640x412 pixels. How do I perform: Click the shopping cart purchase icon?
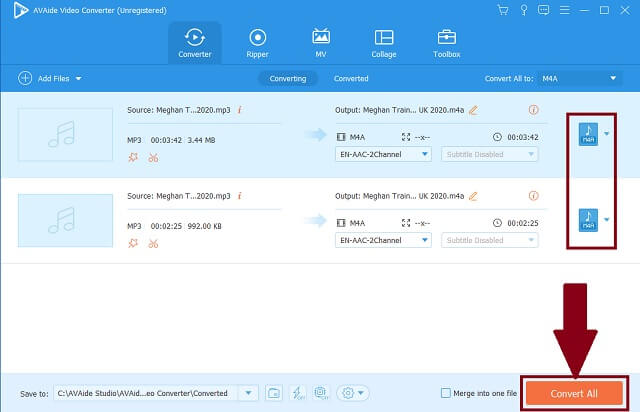click(x=503, y=10)
